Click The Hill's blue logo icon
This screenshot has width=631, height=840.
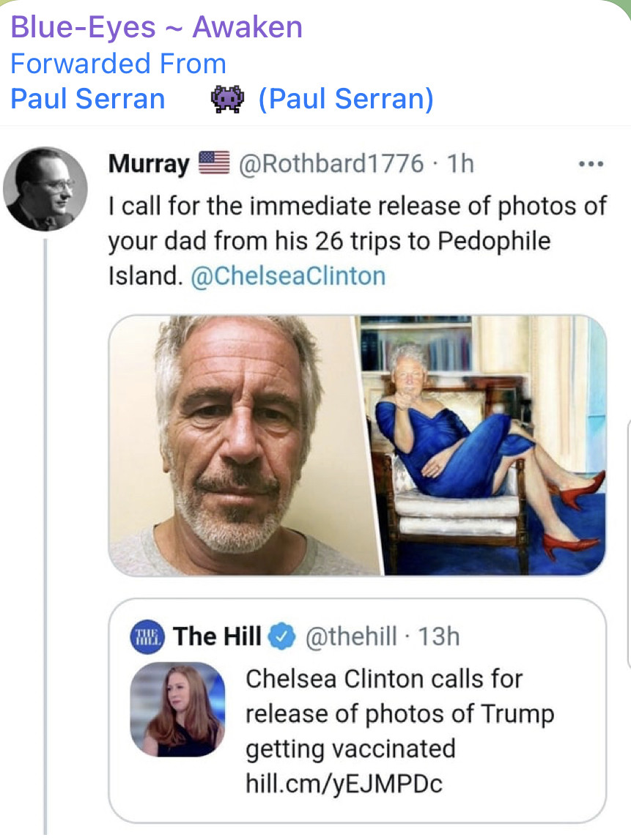(x=146, y=636)
